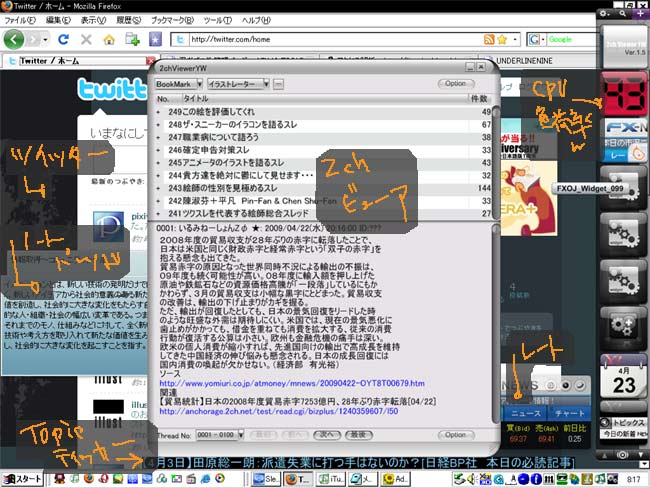Open the FX-N rate widget in sidebar

point(624,141)
